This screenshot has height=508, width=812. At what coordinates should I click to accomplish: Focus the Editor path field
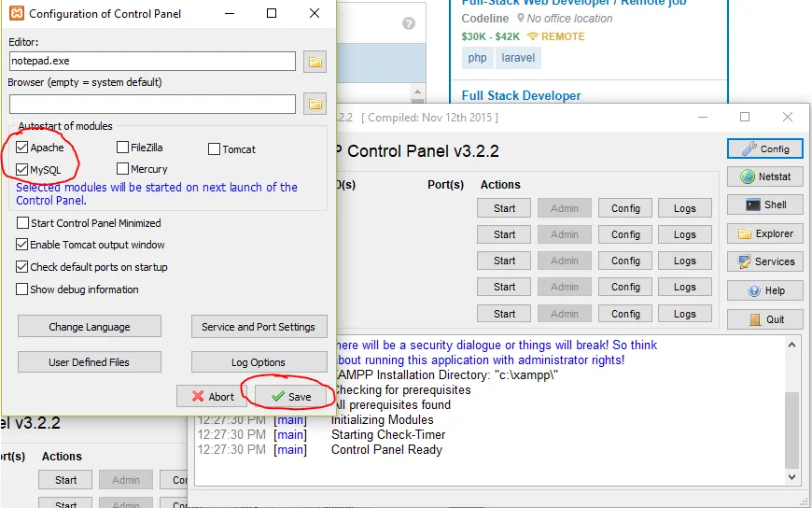click(152, 62)
